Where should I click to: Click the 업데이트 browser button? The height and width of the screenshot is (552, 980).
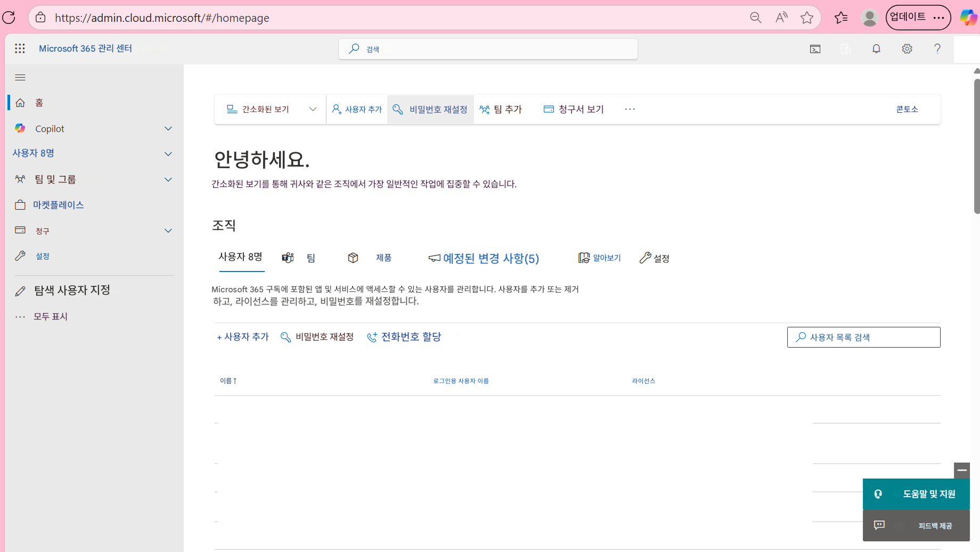[918, 18]
